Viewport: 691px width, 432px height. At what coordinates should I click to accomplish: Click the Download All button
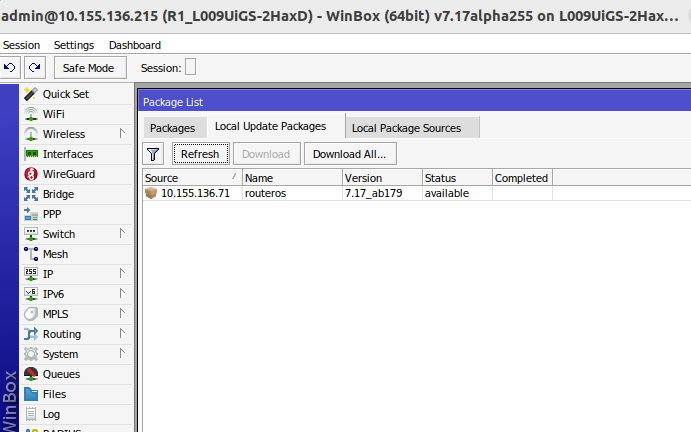pos(350,154)
